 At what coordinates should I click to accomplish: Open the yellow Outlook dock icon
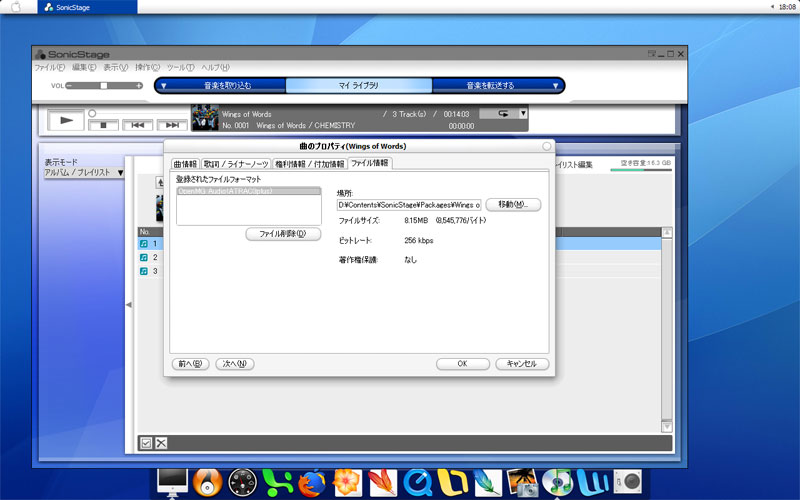click(453, 483)
